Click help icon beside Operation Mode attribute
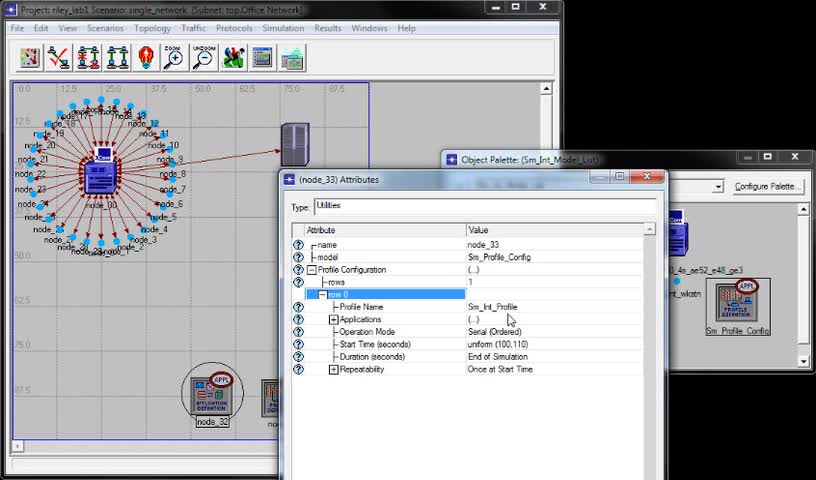This screenshot has height=480, width=816. coord(298,332)
